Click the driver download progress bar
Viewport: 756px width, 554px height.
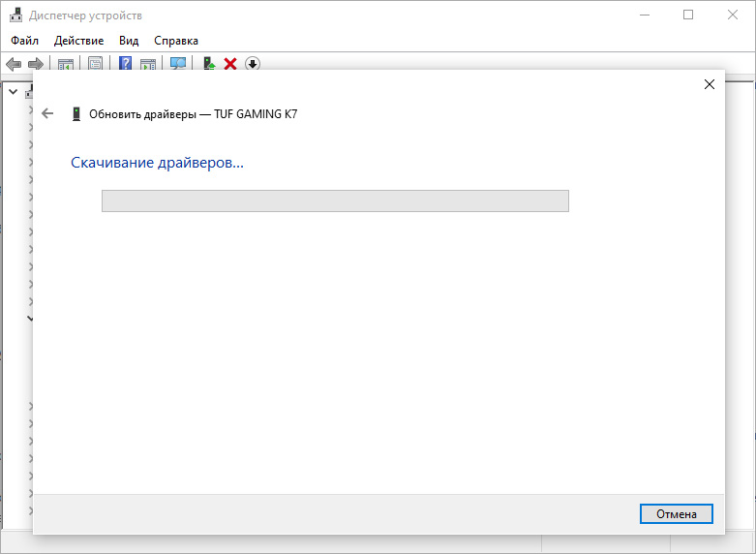point(335,200)
